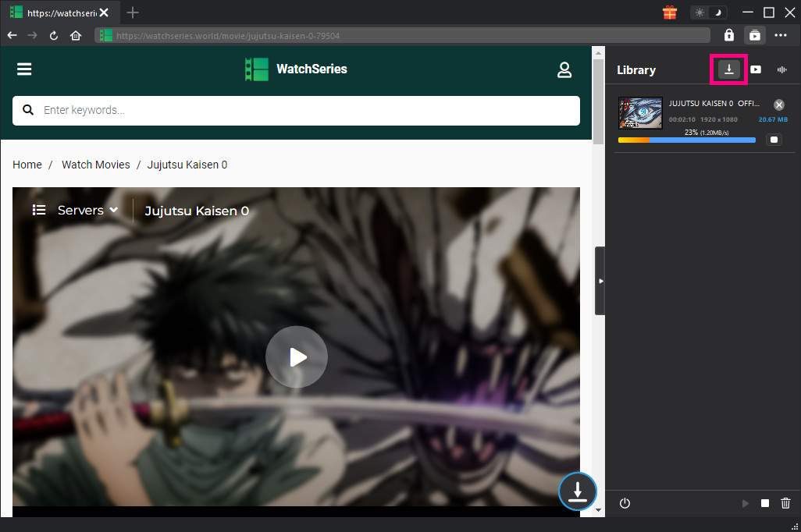
Task: Reload the current page
Action: (x=54, y=35)
